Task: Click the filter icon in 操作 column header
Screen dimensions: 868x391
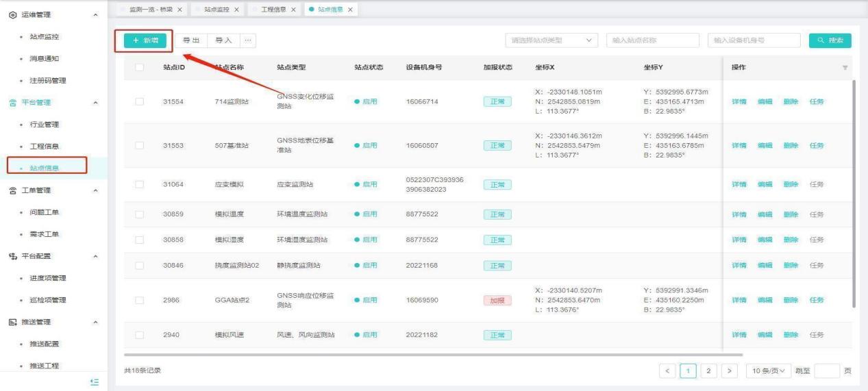Action: pyautogui.click(x=845, y=68)
